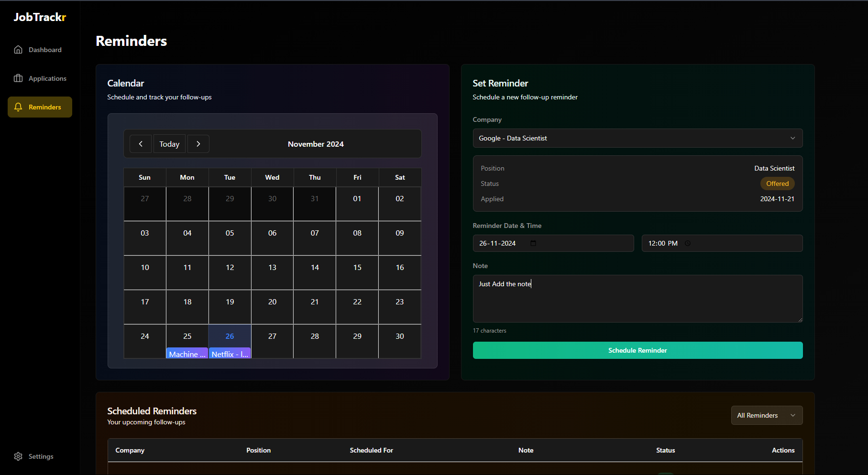Screen dimensions: 868x475
Task: Click into the Note text area
Action: [x=637, y=301]
